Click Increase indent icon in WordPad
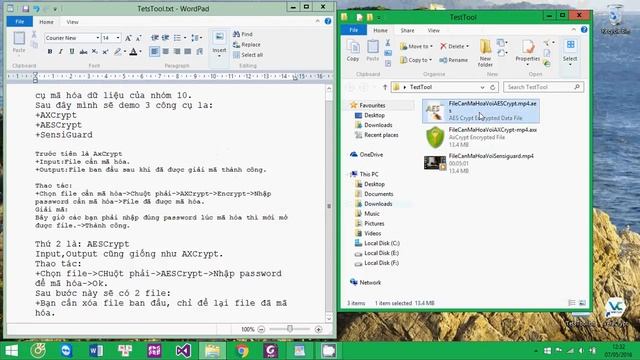This screenshot has width=640, height=360. click(165, 38)
